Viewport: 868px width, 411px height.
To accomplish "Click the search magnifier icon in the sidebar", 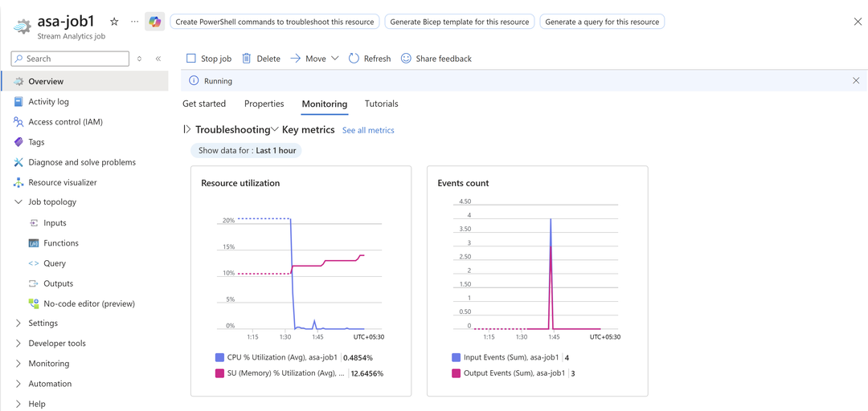I will [18, 59].
